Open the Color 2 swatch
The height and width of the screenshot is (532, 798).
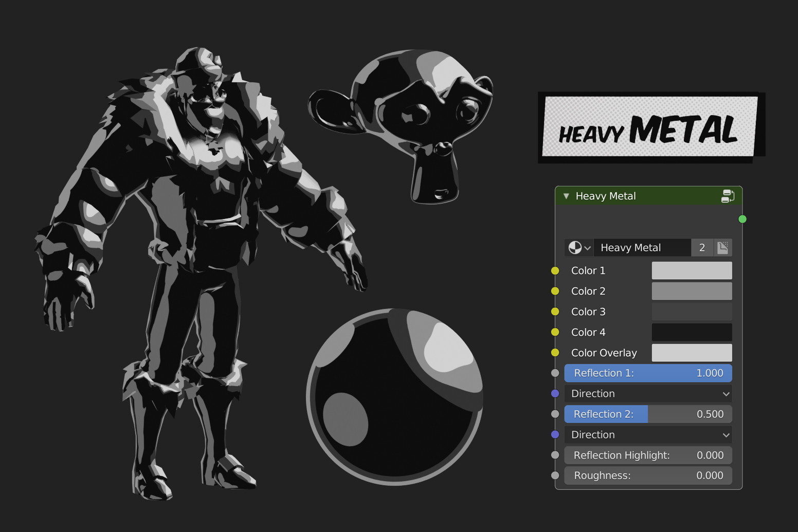click(692, 291)
